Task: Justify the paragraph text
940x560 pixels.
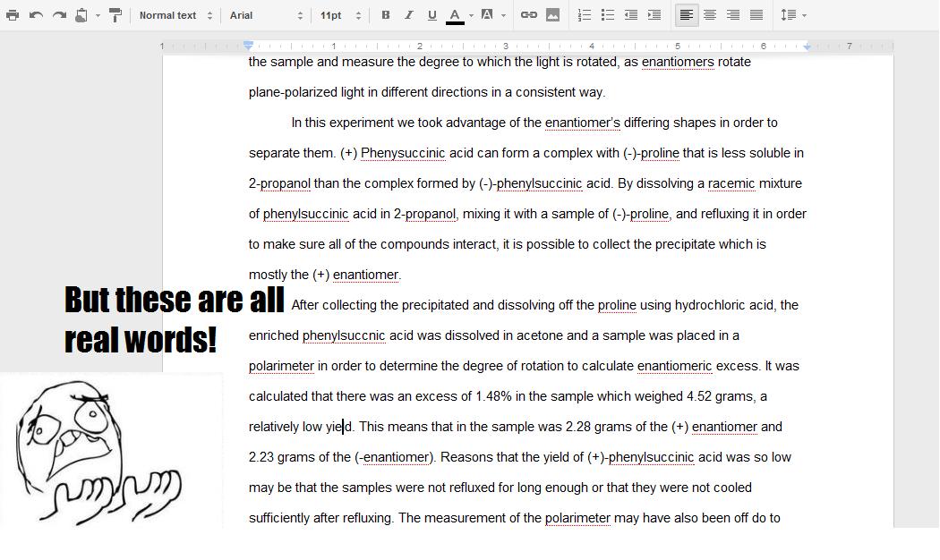Action: 756,15
